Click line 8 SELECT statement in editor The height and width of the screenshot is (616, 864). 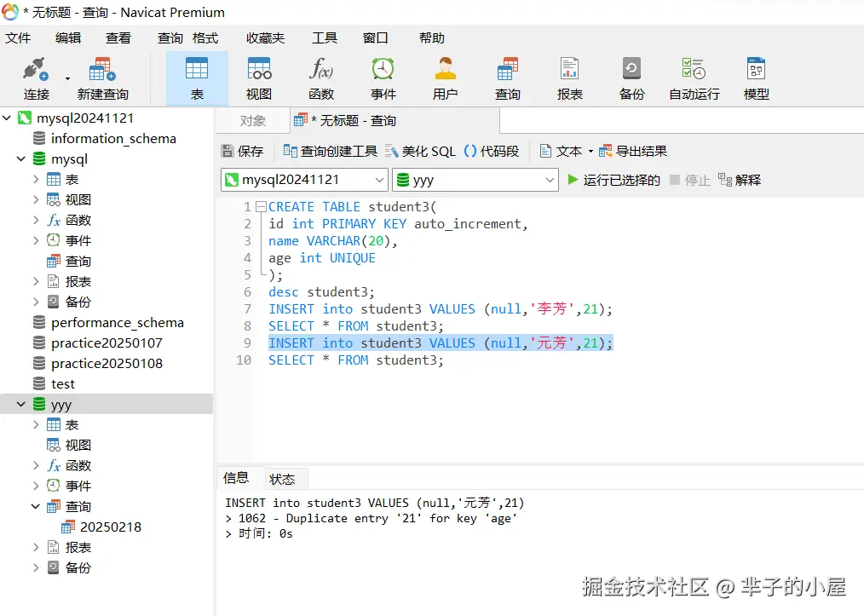pos(355,325)
